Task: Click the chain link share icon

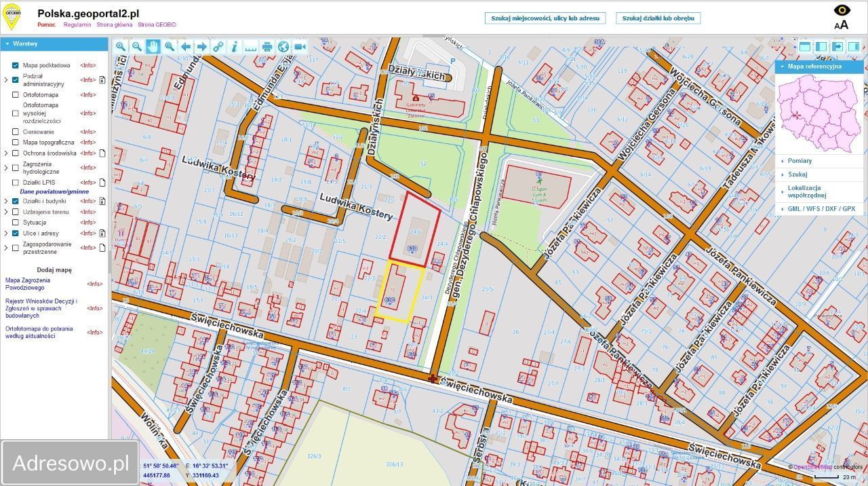Action: [x=218, y=47]
